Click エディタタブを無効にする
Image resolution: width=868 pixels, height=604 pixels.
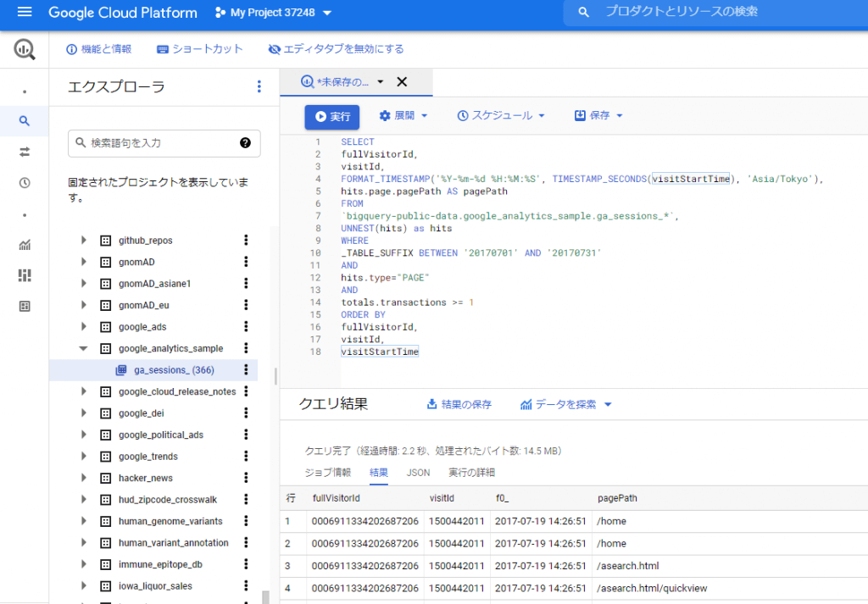pos(336,49)
